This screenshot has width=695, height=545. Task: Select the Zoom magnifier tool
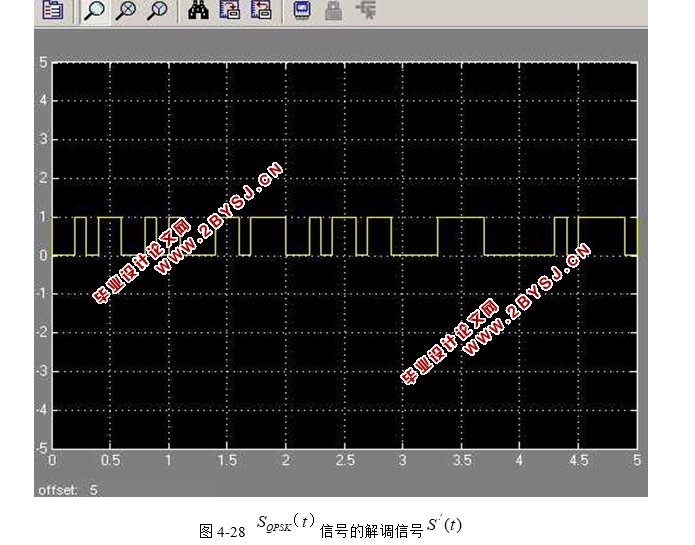tap(95, 11)
